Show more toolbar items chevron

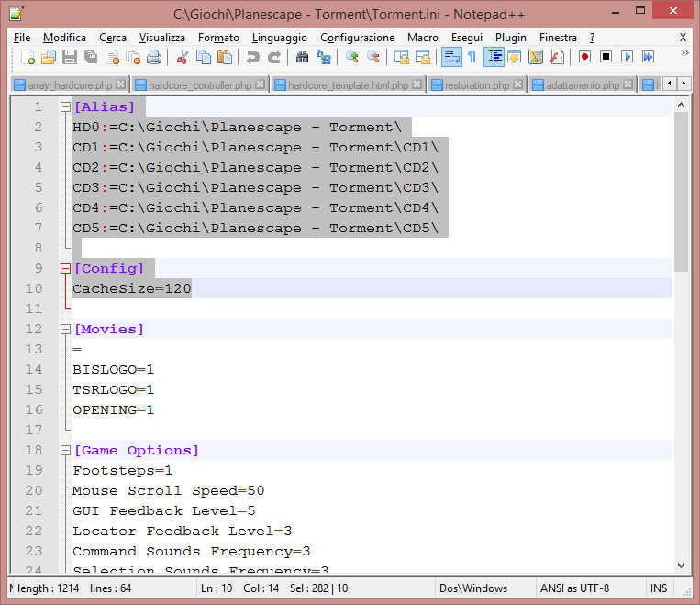click(684, 53)
